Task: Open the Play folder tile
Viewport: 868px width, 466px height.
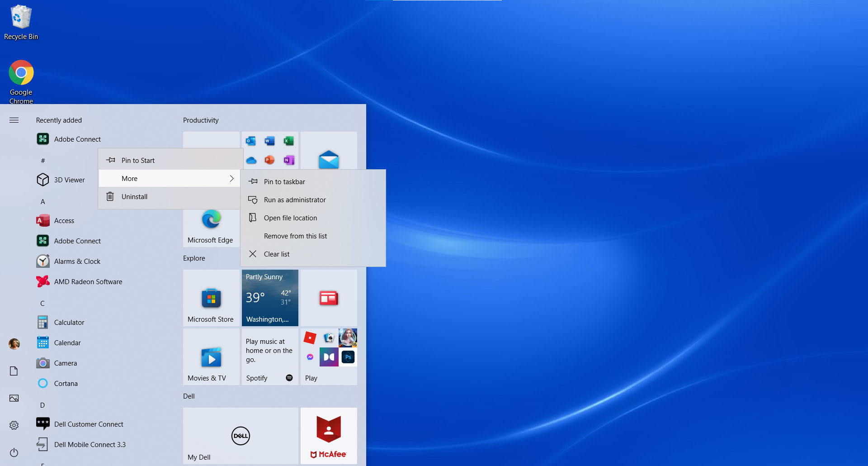Action: point(329,357)
